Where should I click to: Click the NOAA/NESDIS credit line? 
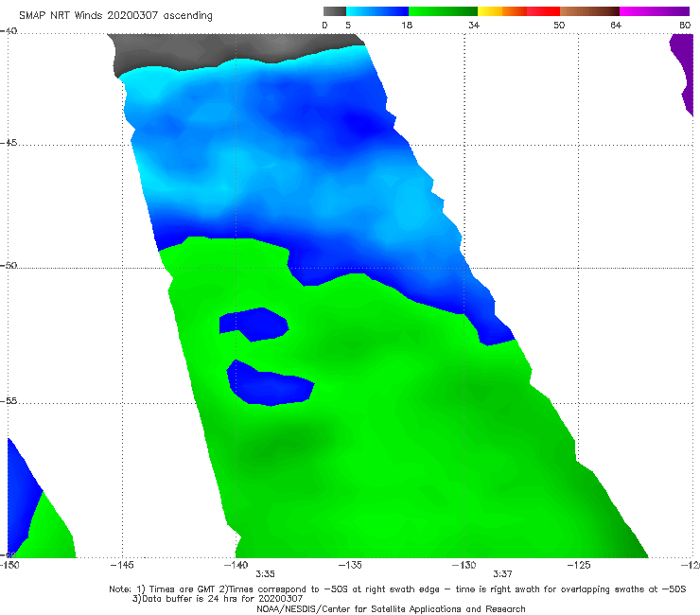coord(391,609)
